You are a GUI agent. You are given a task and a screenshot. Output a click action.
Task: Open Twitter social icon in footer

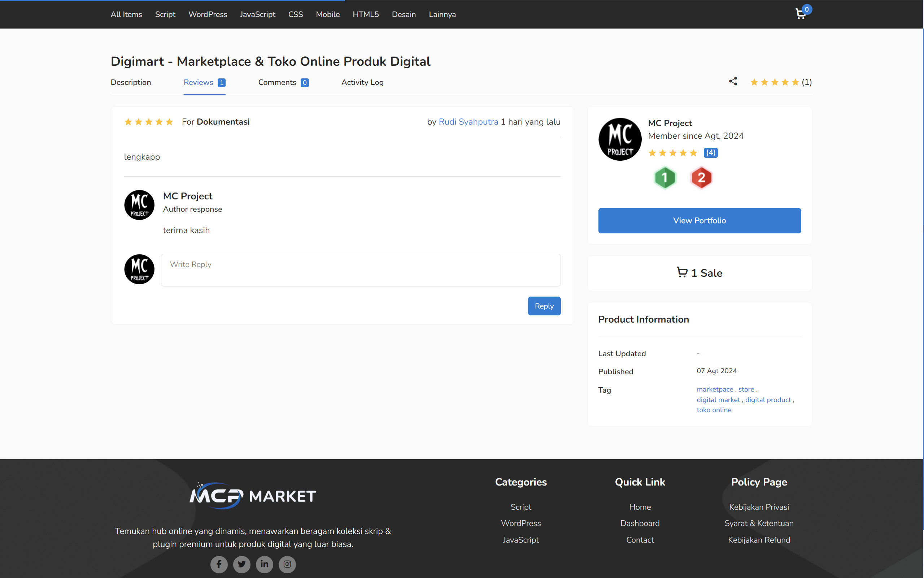pos(242,564)
